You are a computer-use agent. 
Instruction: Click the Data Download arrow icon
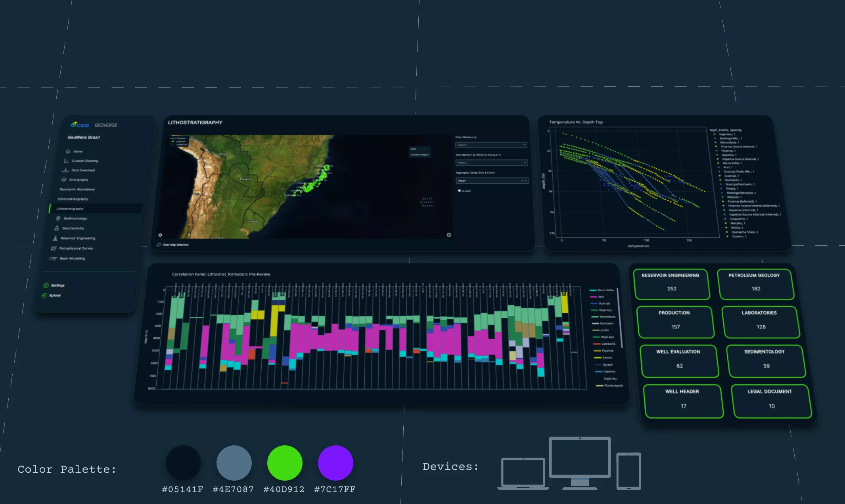(65, 170)
